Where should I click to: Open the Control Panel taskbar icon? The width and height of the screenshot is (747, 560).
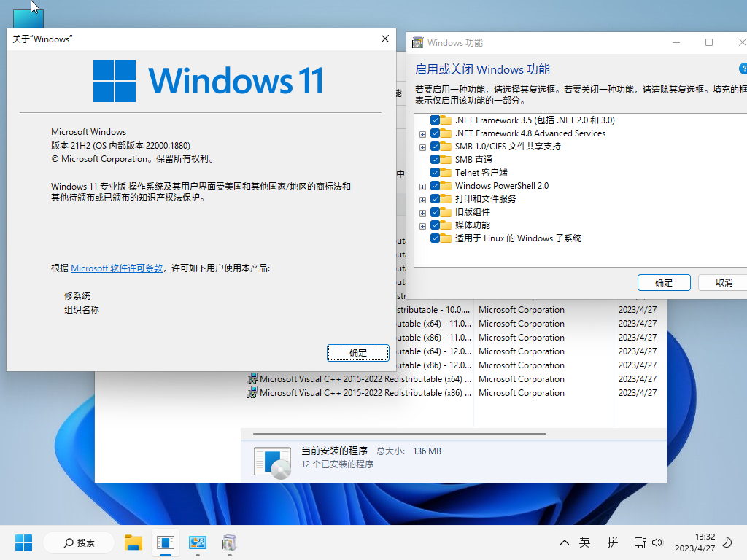pos(197,542)
